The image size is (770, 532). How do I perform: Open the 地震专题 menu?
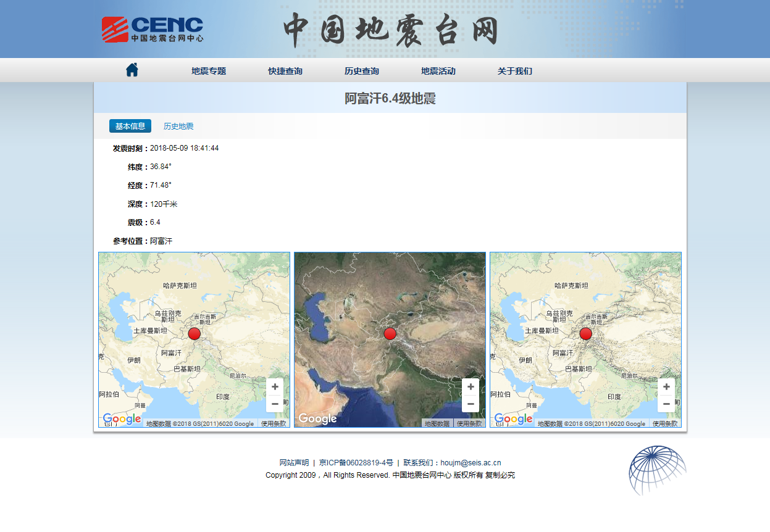[208, 70]
